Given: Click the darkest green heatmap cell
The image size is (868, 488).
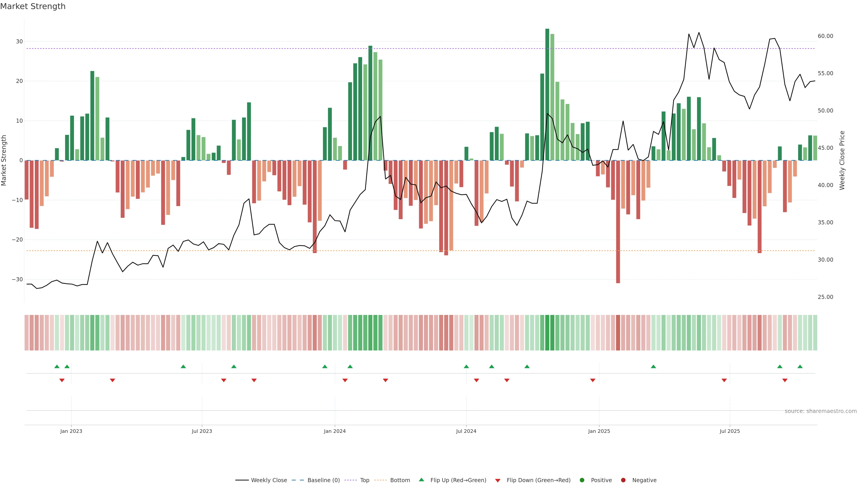Looking at the screenshot, I should (x=547, y=333).
